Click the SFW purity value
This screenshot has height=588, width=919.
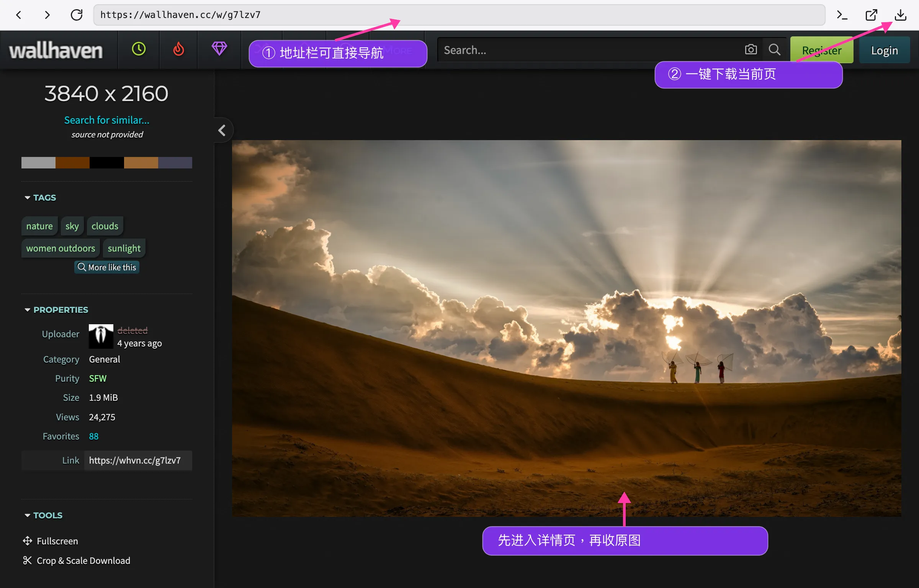click(98, 378)
